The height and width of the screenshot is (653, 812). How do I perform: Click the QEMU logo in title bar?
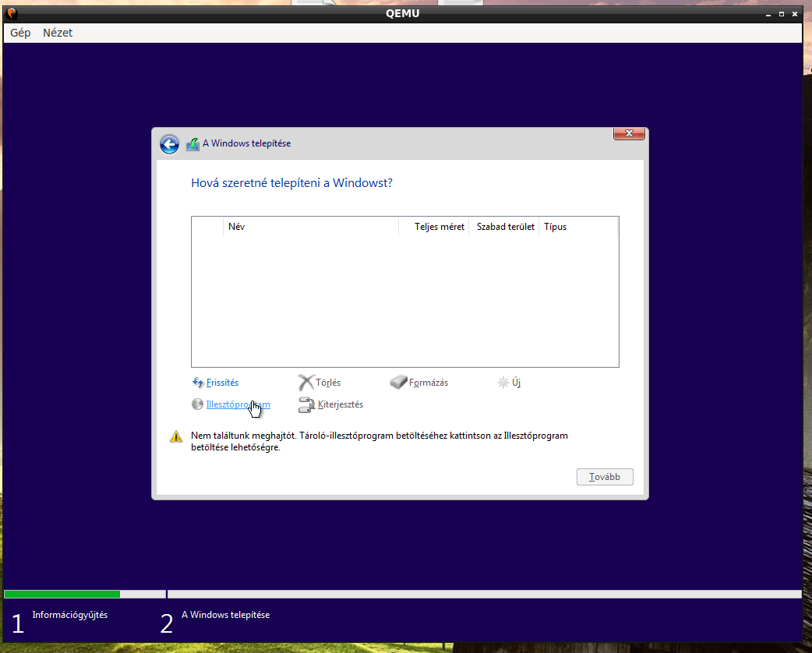pos(12,13)
